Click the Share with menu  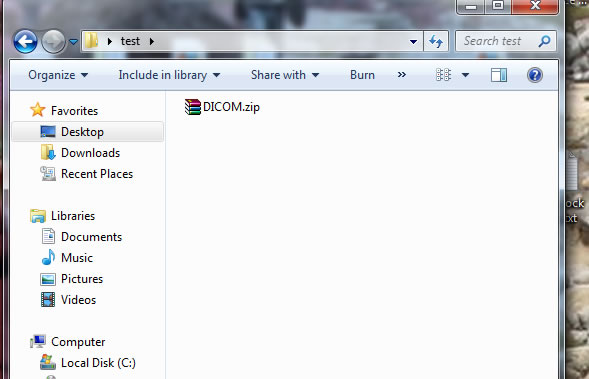click(x=285, y=75)
